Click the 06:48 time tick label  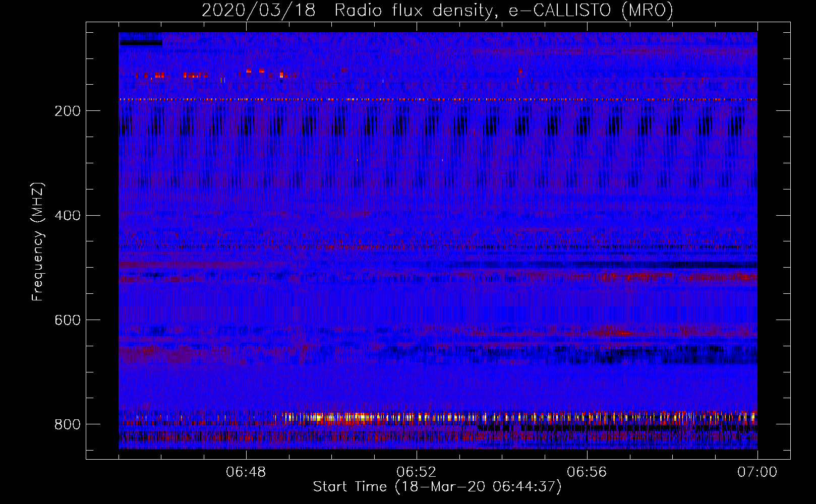tap(246, 472)
